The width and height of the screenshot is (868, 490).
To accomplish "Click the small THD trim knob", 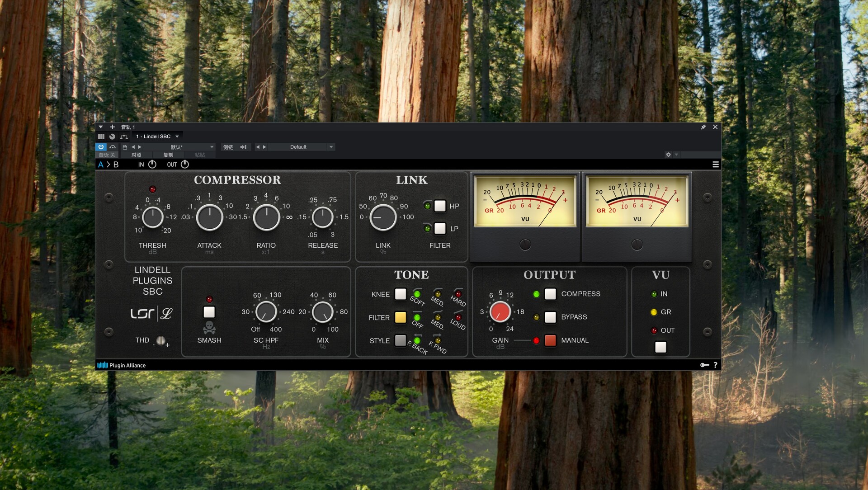I will [160, 340].
